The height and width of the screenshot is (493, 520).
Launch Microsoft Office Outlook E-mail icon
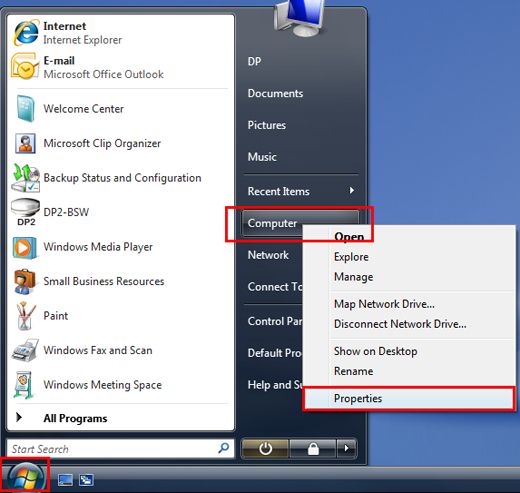(25, 66)
